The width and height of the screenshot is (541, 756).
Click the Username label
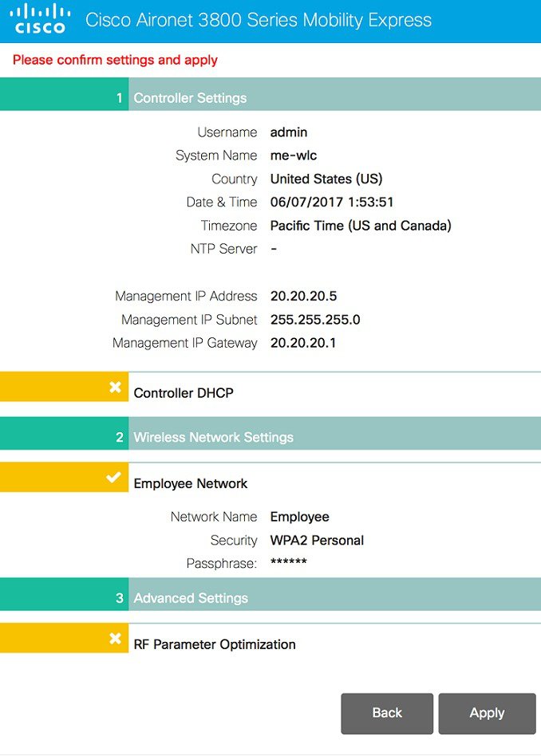point(227,132)
